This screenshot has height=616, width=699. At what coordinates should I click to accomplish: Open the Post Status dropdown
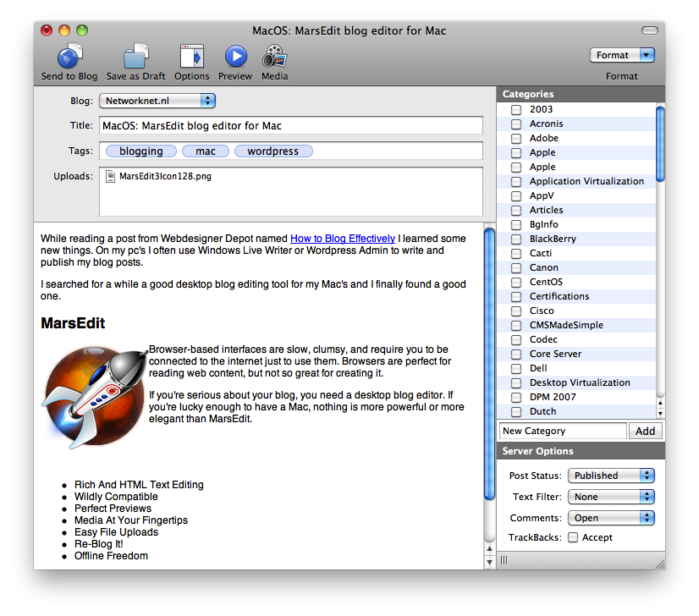pyautogui.click(x=611, y=476)
